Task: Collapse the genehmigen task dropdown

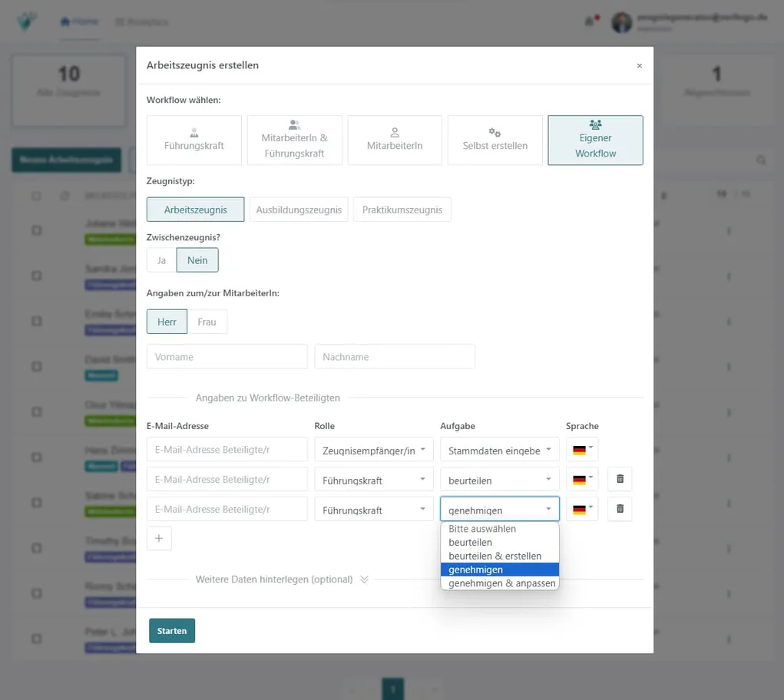Action: (499, 510)
